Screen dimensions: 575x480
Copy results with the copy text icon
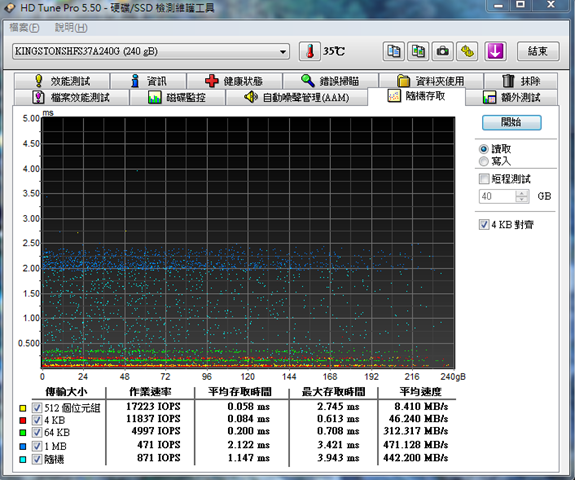coord(394,51)
